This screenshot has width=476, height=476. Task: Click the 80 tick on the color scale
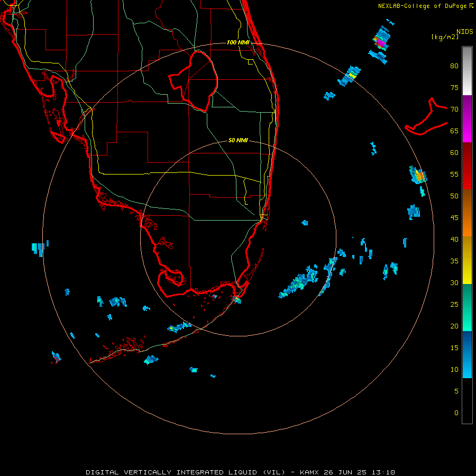point(454,66)
